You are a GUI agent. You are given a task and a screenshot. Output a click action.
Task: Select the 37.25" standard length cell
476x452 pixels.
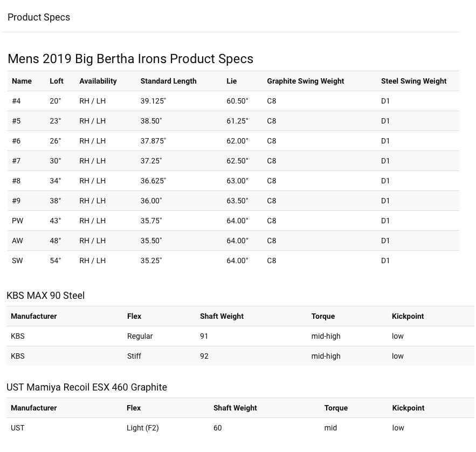click(x=151, y=161)
